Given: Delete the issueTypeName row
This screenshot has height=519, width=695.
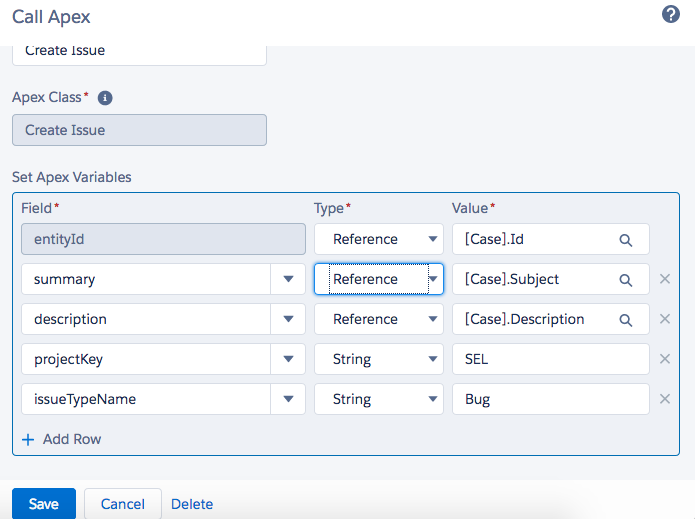Looking at the screenshot, I should coord(665,399).
